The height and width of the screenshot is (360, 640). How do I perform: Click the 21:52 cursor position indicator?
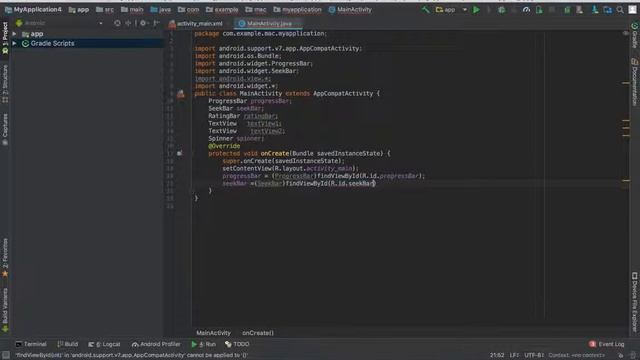pos(497,355)
